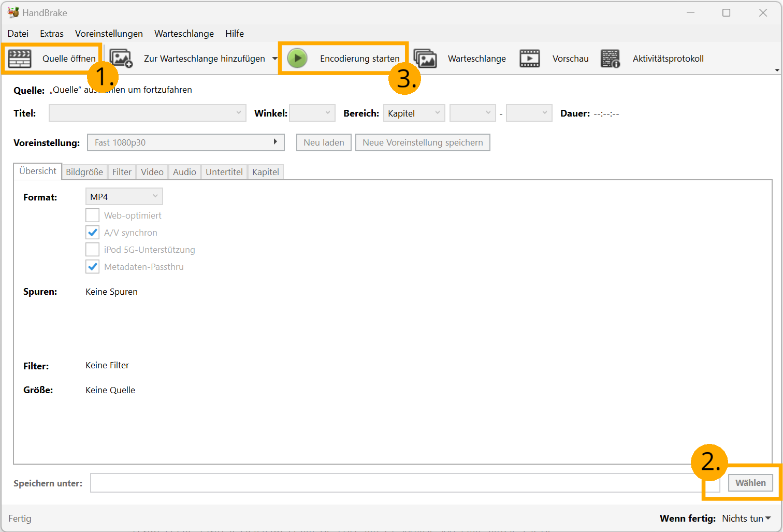The image size is (783, 532).
Task: Click the HandBrake app icon in title bar
Action: [13, 12]
